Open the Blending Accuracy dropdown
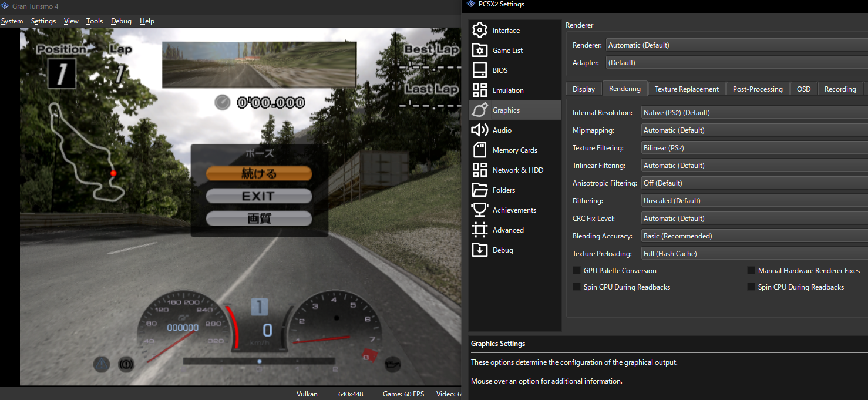Screen dimensions: 868x400 point(754,236)
